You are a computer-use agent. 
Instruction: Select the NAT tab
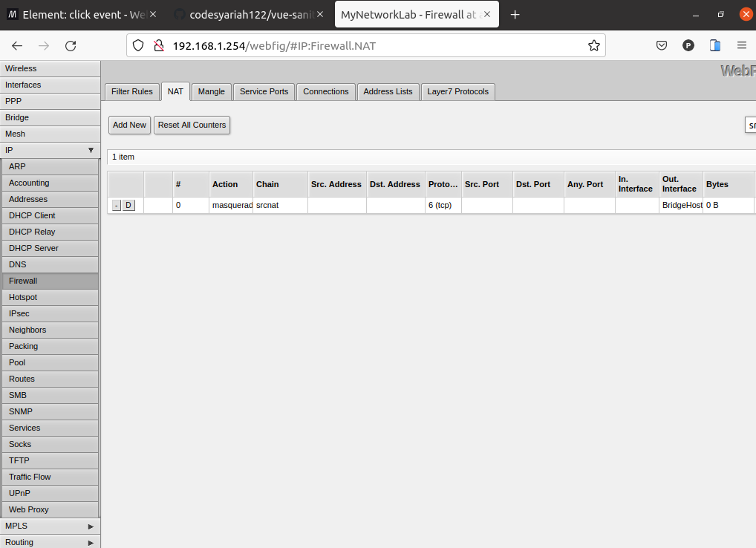tap(175, 91)
